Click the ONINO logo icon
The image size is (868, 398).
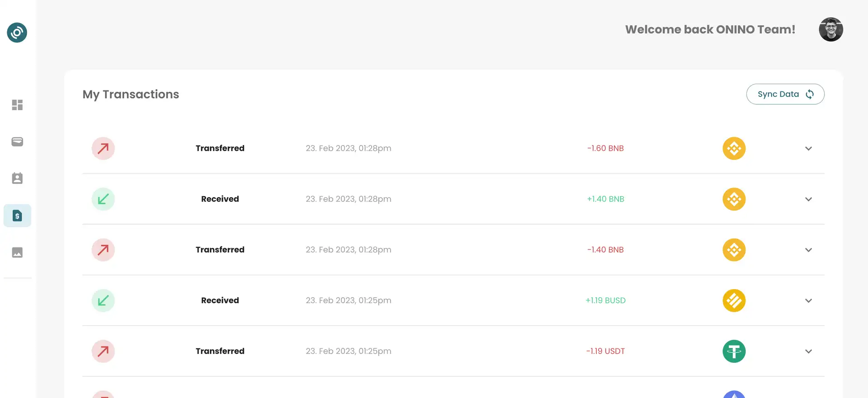(17, 33)
